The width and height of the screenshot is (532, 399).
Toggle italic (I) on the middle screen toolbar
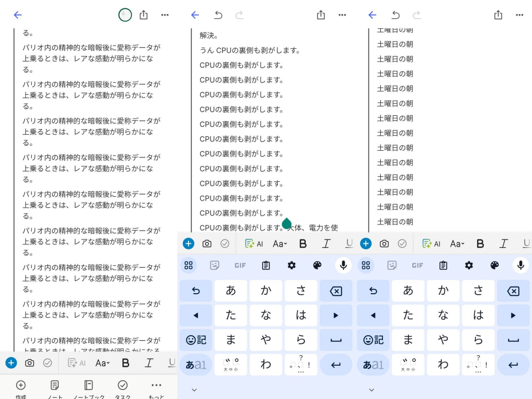point(326,244)
